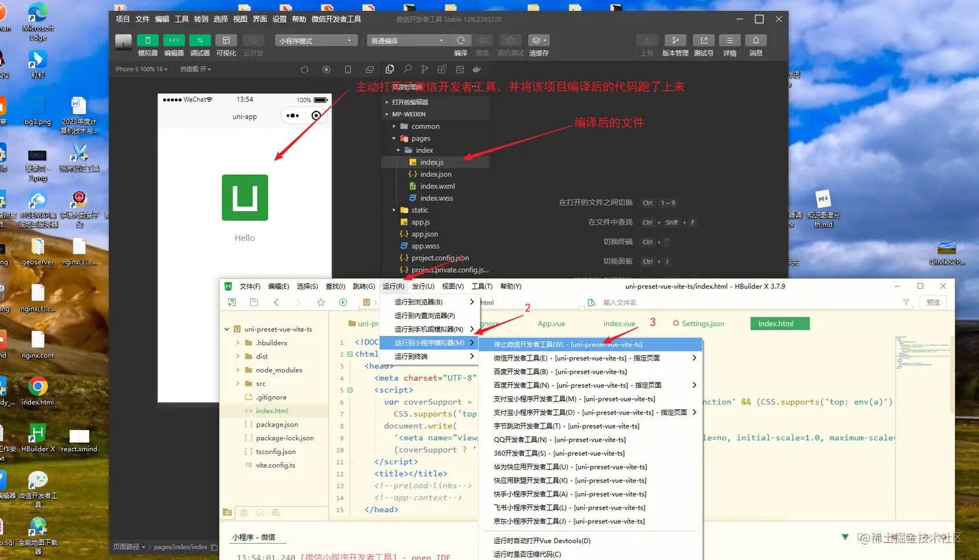Screen dimensions: 979x560
Task: Click the phone device frame icon in simulator bar
Action: pos(348,69)
